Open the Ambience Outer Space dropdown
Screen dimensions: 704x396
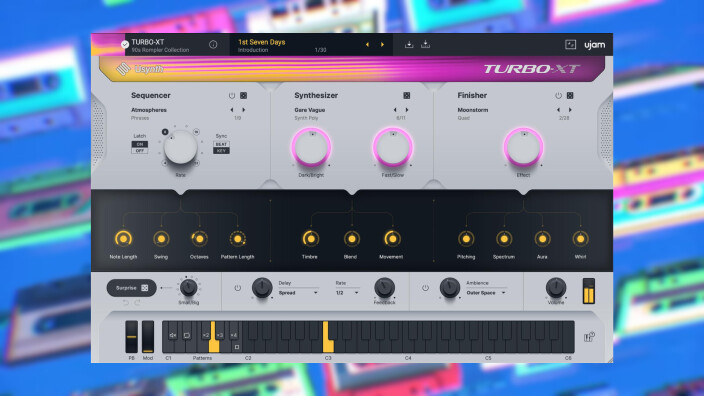pyautogui.click(x=486, y=293)
